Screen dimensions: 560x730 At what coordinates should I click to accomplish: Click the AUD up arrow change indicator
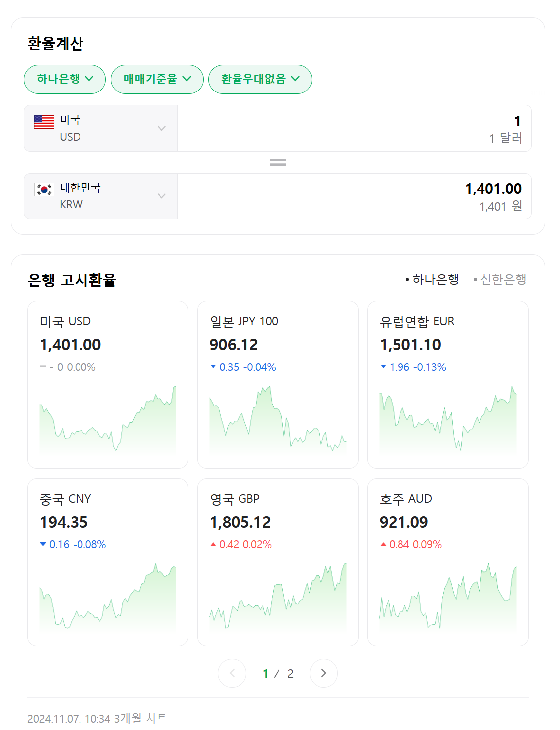tap(383, 544)
